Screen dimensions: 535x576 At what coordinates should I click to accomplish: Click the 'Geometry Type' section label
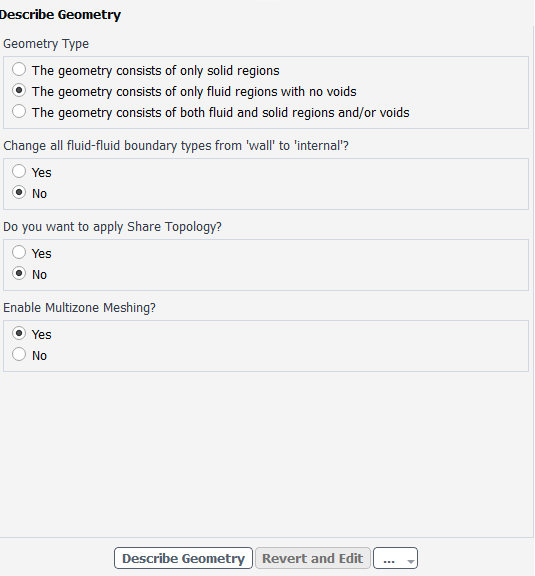(x=46, y=44)
